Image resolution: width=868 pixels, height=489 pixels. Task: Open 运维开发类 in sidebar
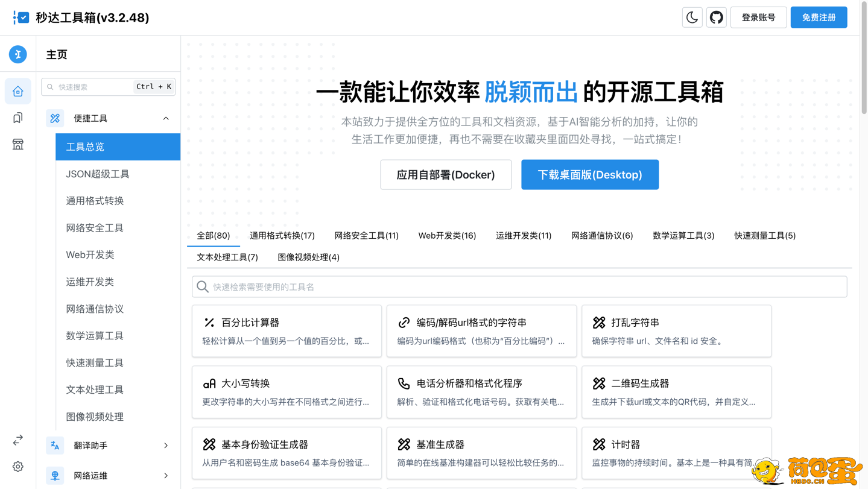click(118, 282)
